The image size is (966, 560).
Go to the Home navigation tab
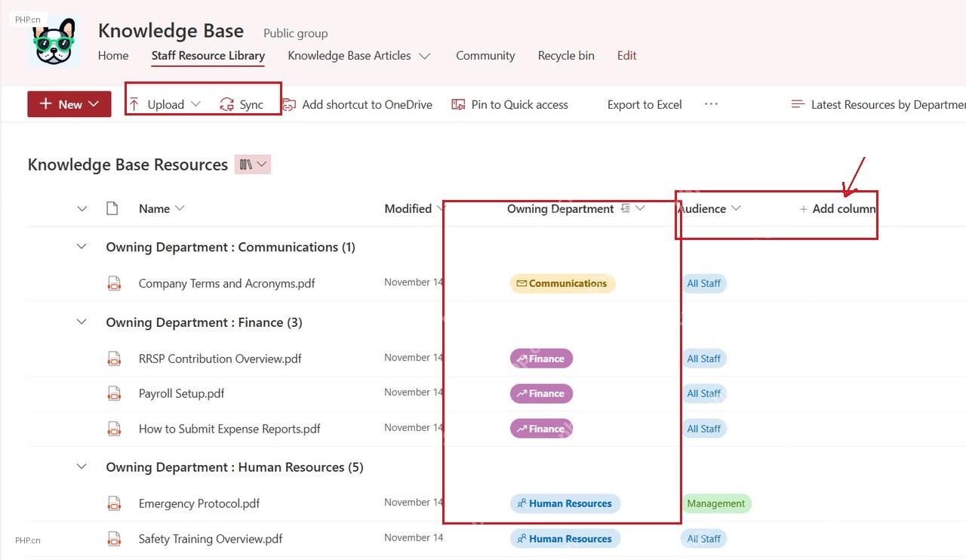[x=113, y=55]
